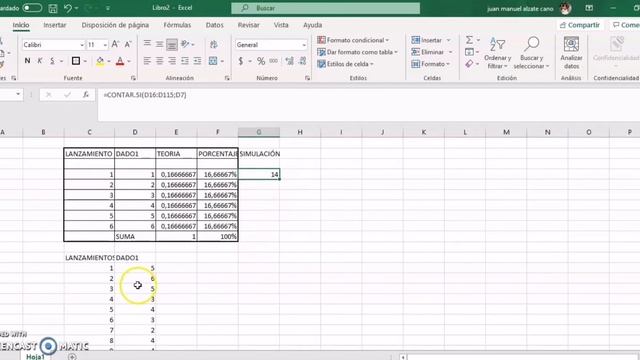Click the Compartir button
The image size is (640, 360).
(x=580, y=25)
